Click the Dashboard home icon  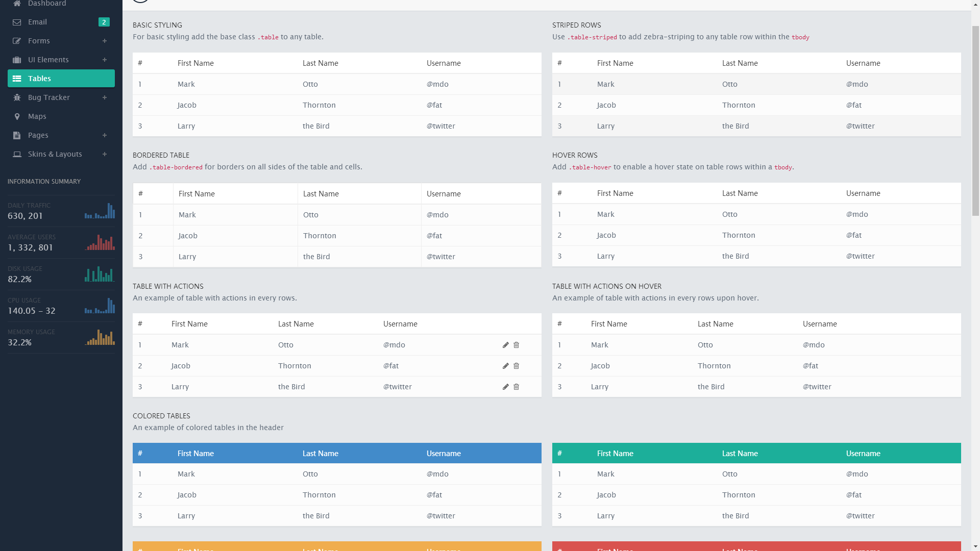coord(17,4)
